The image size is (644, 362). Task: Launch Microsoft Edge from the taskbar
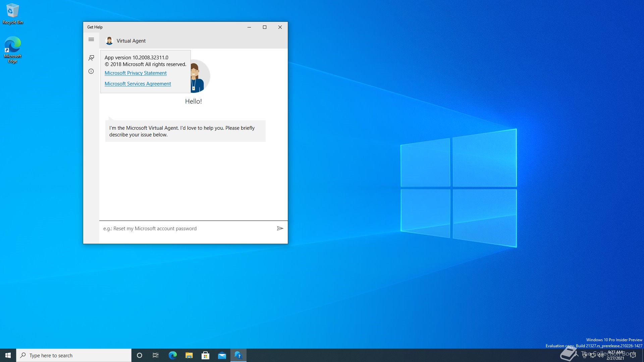(172, 355)
